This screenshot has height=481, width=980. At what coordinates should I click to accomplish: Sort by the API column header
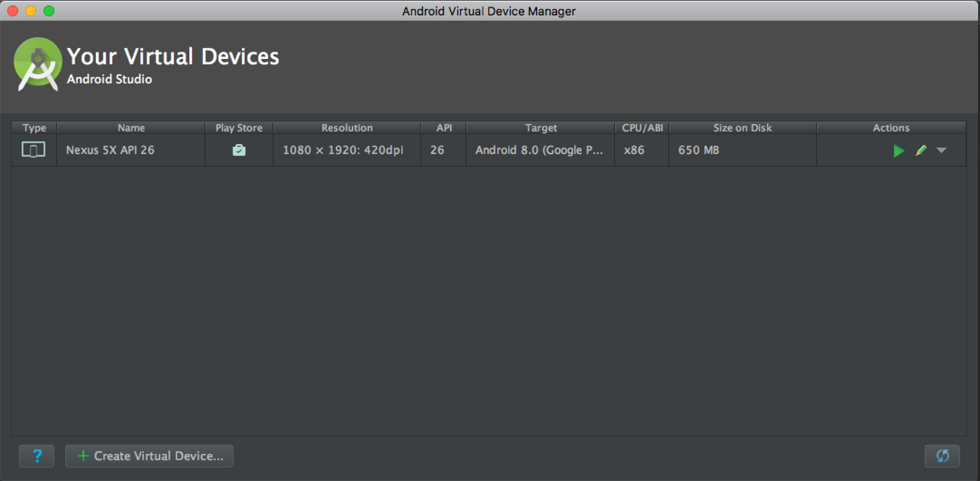click(x=444, y=128)
